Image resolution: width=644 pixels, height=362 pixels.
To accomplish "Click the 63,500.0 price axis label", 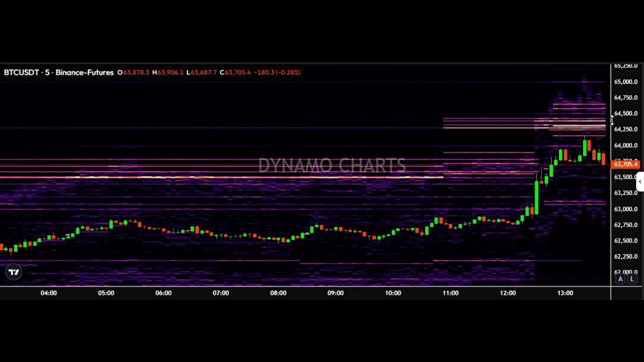I will (x=626, y=177).
